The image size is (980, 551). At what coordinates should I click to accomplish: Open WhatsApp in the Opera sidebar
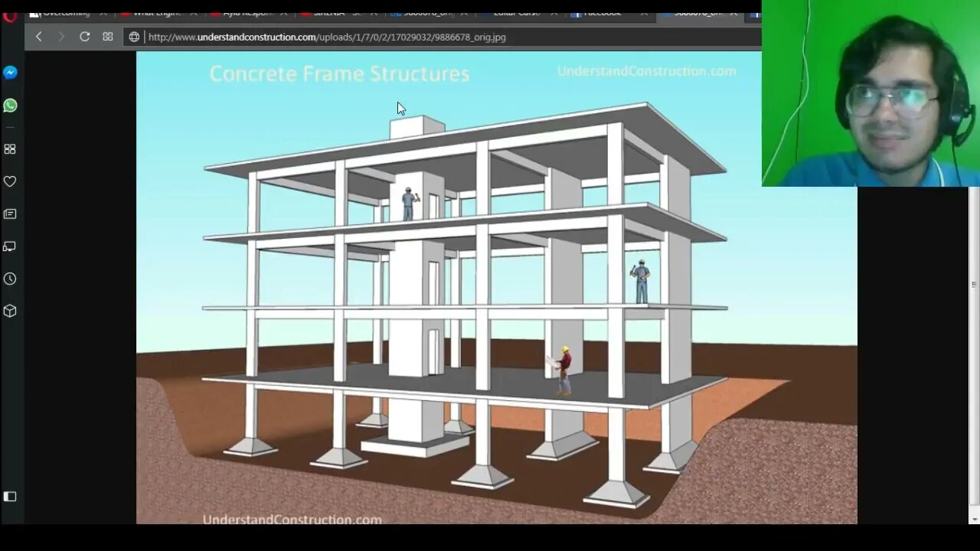pyautogui.click(x=10, y=106)
